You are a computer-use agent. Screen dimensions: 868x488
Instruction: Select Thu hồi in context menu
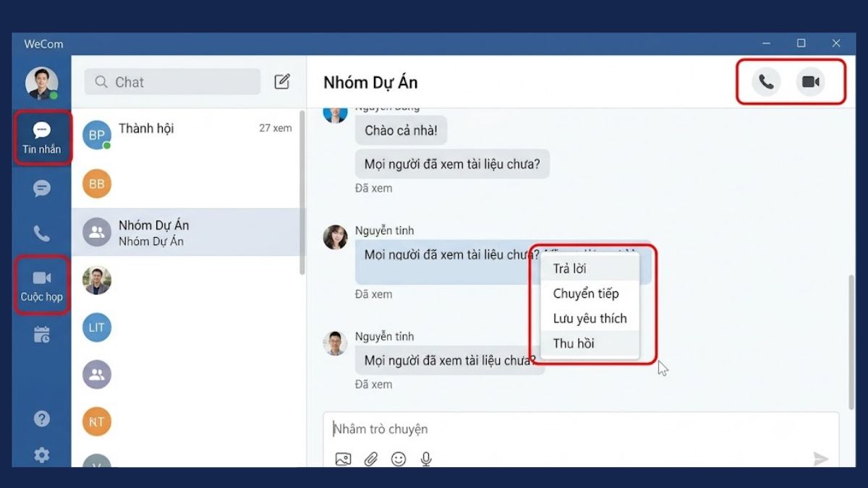point(590,343)
